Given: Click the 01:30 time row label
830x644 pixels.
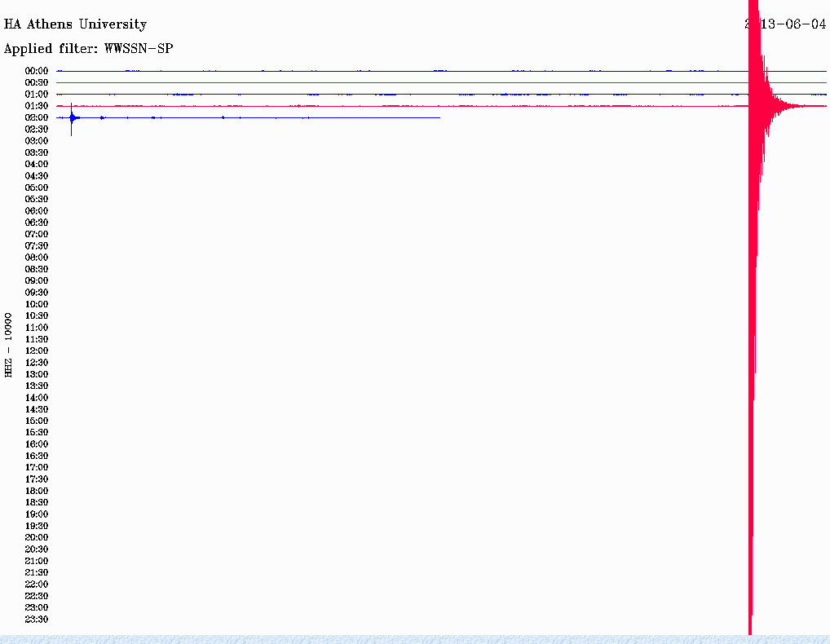Looking at the screenshot, I should 37,106.
